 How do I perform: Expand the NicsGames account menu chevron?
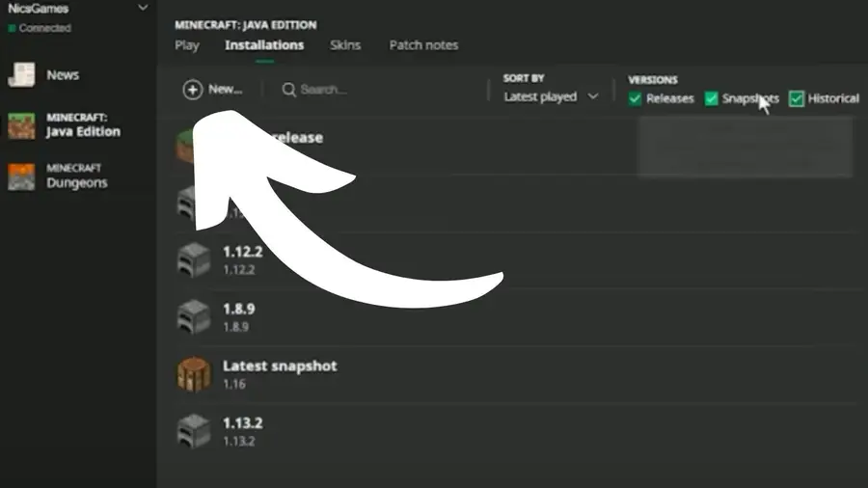(x=144, y=8)
